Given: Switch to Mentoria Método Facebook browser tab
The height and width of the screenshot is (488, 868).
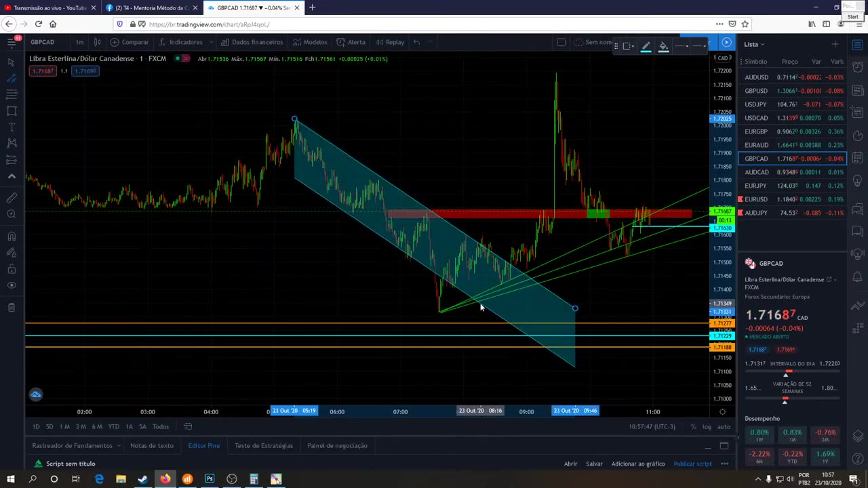Looking at the screenshot, I should pyautogui.click(x=153, y=7).
